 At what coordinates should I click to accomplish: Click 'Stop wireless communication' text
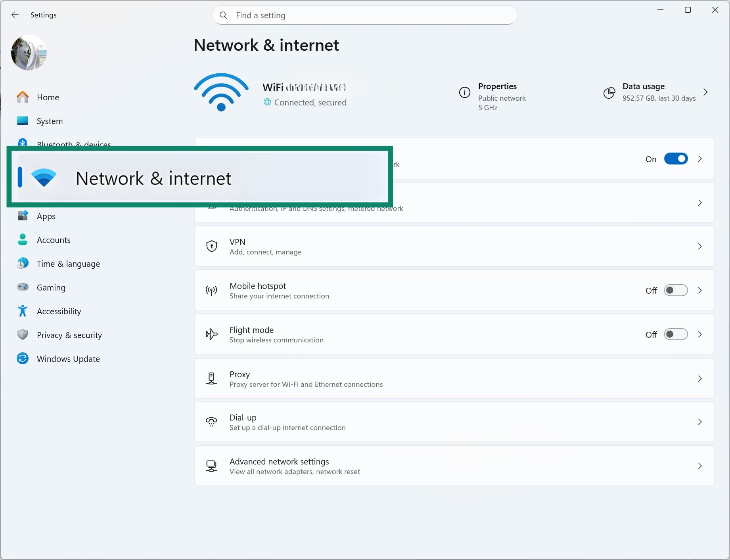(276, 340)
